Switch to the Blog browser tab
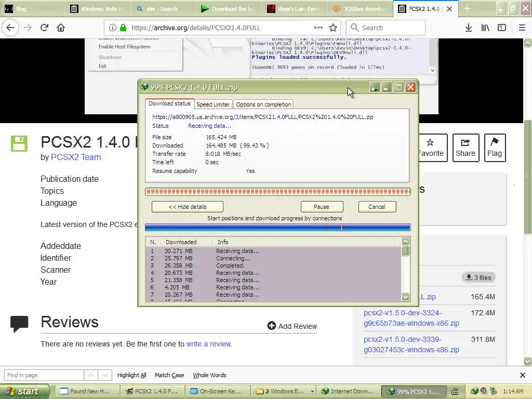This screenshot has height=399, width=532. [x=32, y=8]
